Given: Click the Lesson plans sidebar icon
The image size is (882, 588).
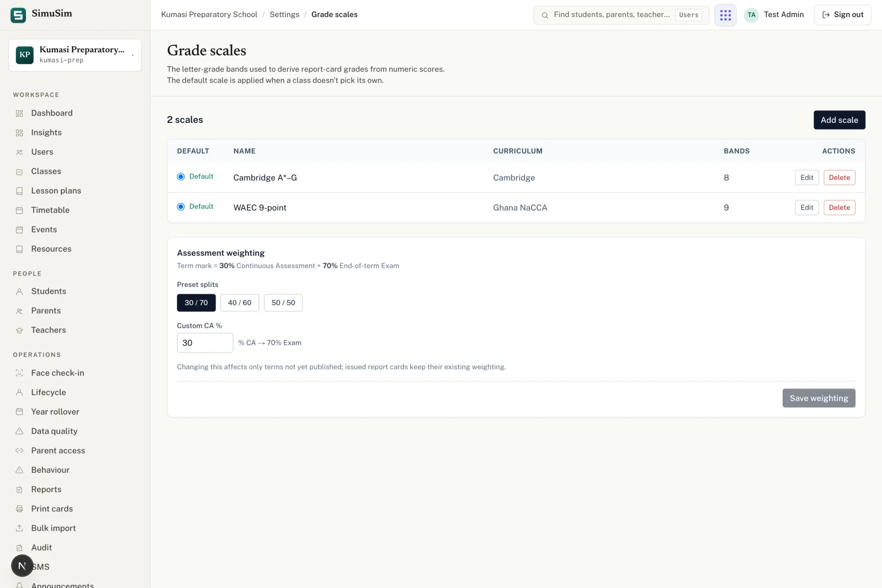Looking at the screenshot, I should tap(19, 191).
